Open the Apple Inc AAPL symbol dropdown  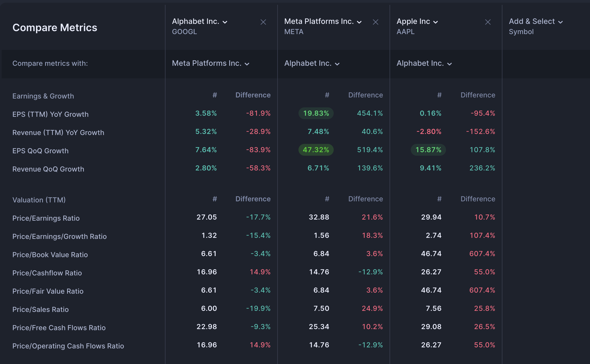pyautogui.click(x=417, y=21)
